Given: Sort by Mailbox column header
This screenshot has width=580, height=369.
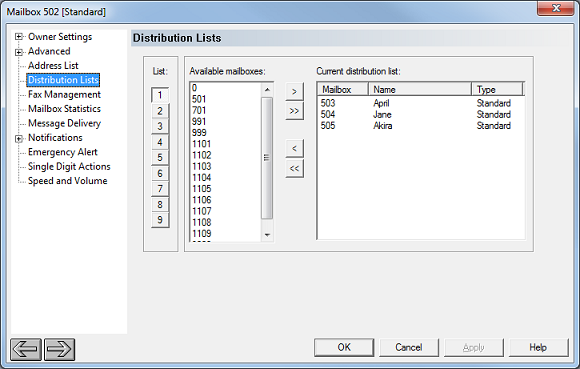Looking at the screenshot, I should pyautogui.click(x=343, y=89).
